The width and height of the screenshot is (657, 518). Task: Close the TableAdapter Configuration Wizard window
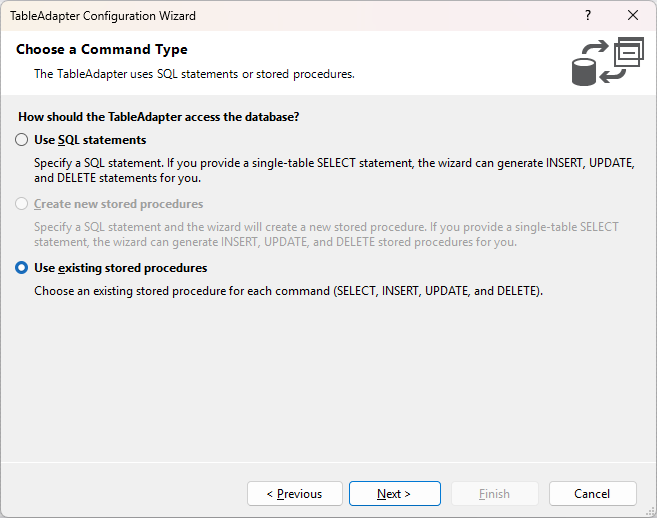tap(632, 16)
